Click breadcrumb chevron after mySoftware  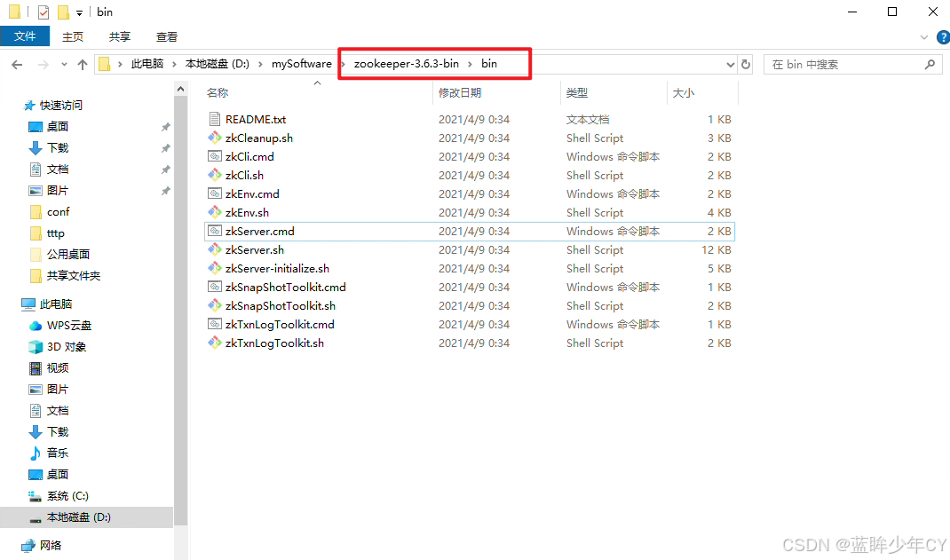[343, 64]
